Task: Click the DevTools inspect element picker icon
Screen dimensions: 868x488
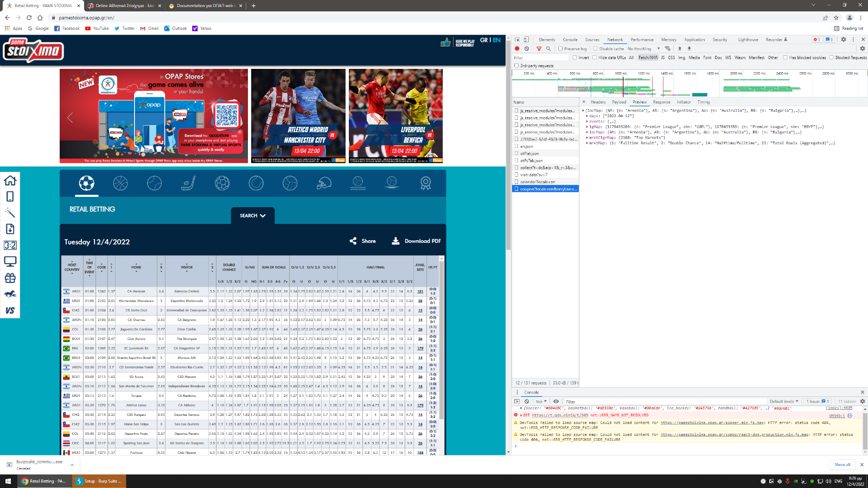Action: coord(517,40)
